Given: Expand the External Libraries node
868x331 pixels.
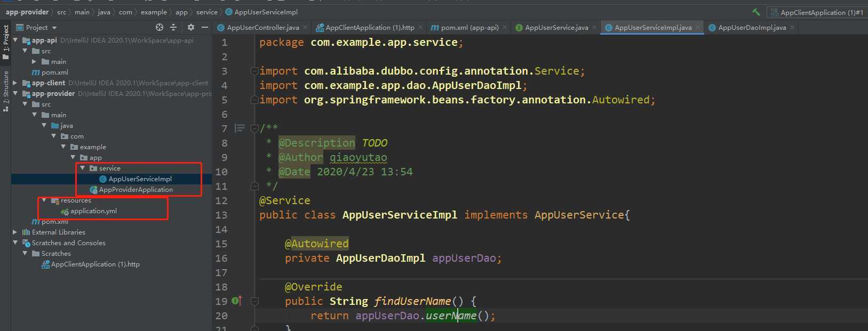Looking at the screenshot, I should [x=15, y=232].
